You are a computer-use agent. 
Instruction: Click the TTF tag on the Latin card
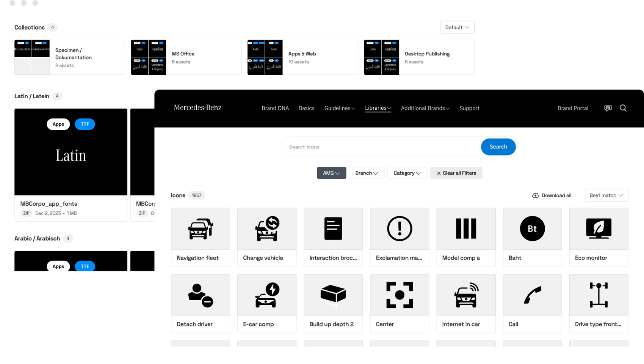pos(85,124)
